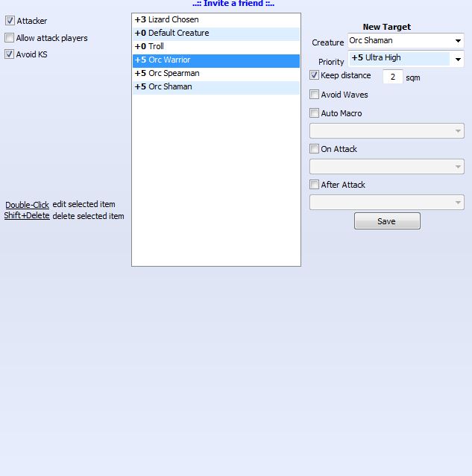Check the Auto Macro checkbox
Image resolution: width=472 pixels, height=476 pixels.
315,113
